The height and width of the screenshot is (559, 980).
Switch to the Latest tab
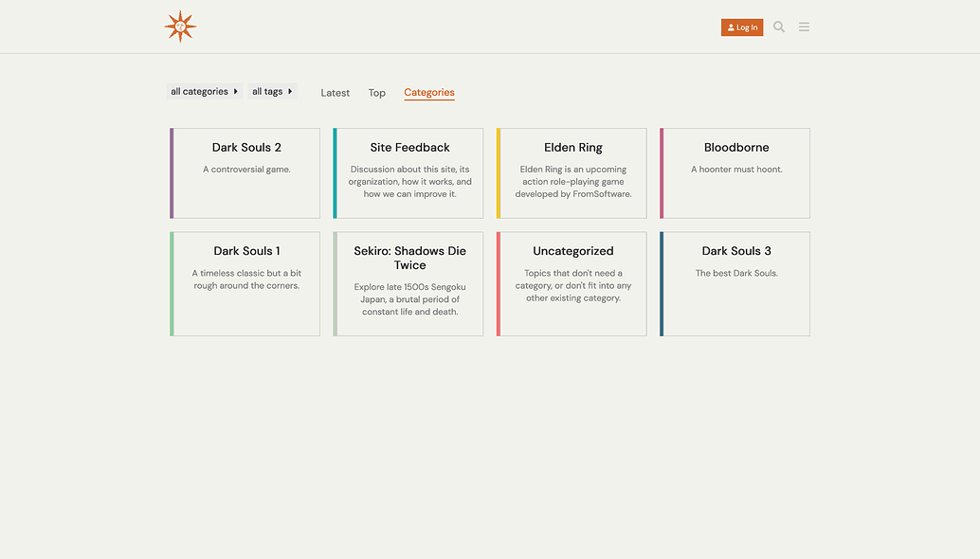tap(335, 93)
